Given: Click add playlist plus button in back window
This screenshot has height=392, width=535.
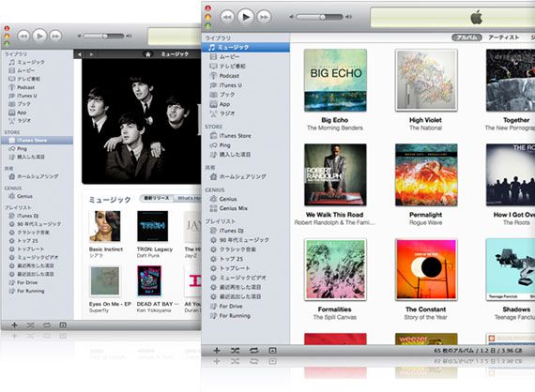Looking at the screenshot, I should pyautogui.click(x=14, y=325).
